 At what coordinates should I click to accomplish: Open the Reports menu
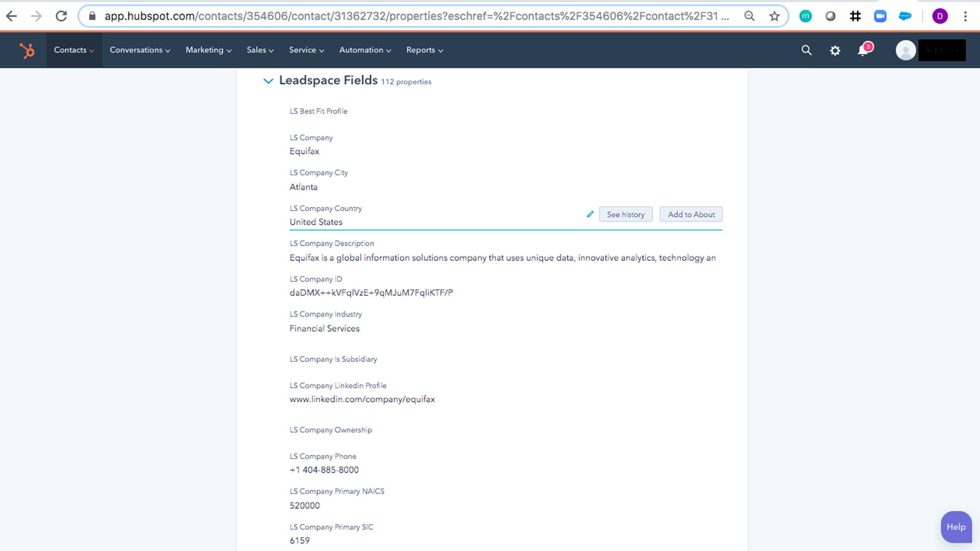pos(424,50)
